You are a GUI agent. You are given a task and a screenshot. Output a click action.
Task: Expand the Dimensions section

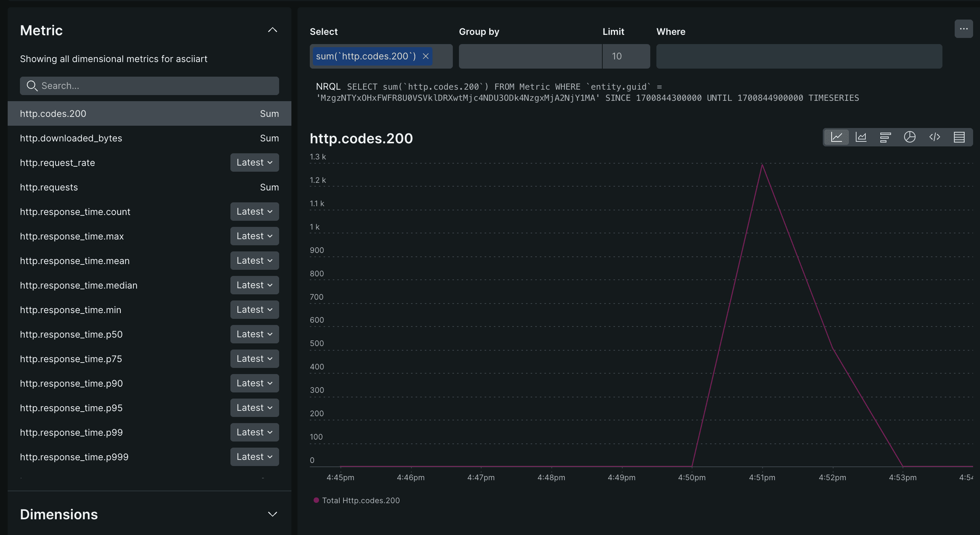point(273,514)
